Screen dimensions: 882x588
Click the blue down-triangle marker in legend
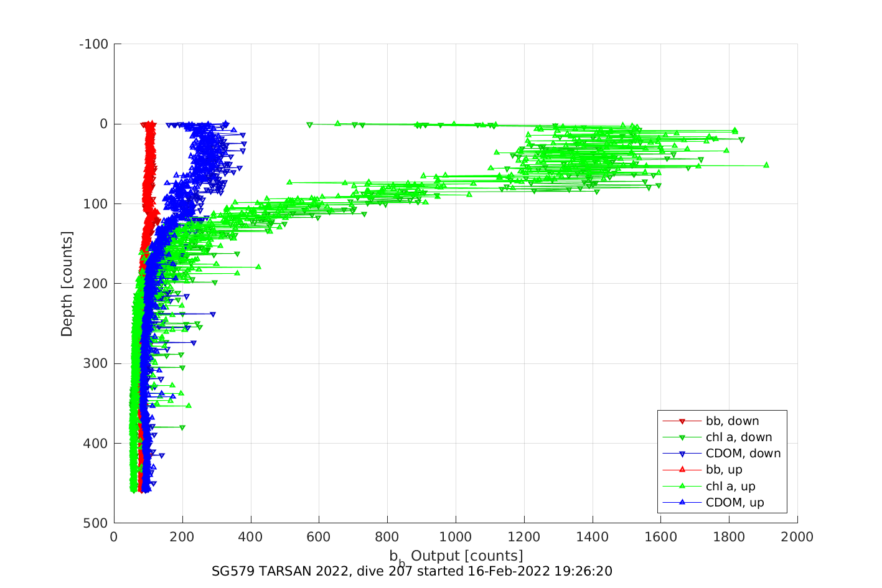click(x=682, y=454)
